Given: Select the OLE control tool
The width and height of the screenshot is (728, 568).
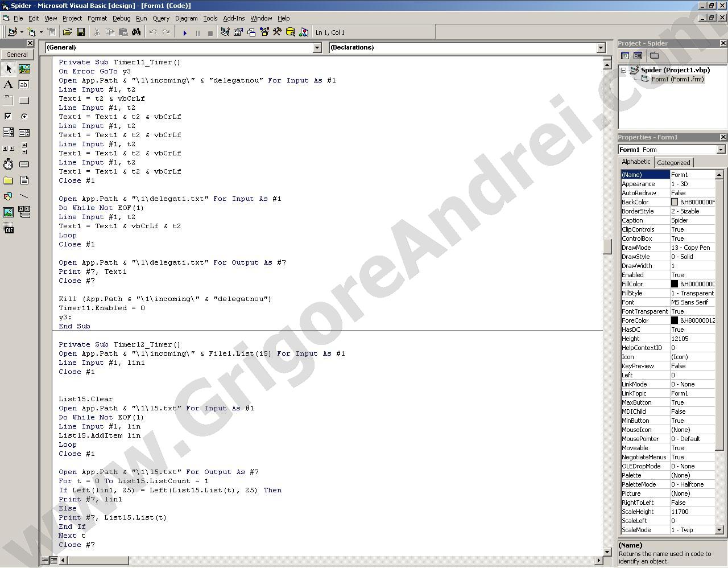Looking at the screenshot, I should pos(8,228).
